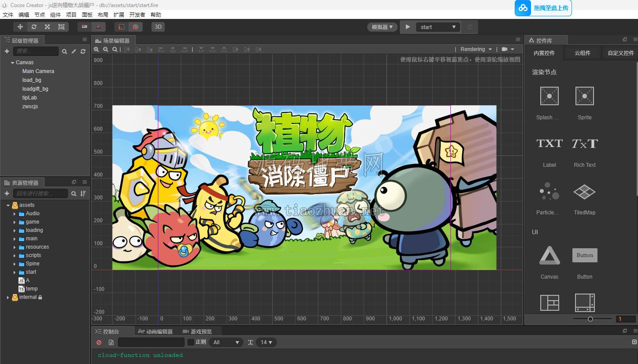
Task: Open the 节点 menu
Action: [40, 15]
